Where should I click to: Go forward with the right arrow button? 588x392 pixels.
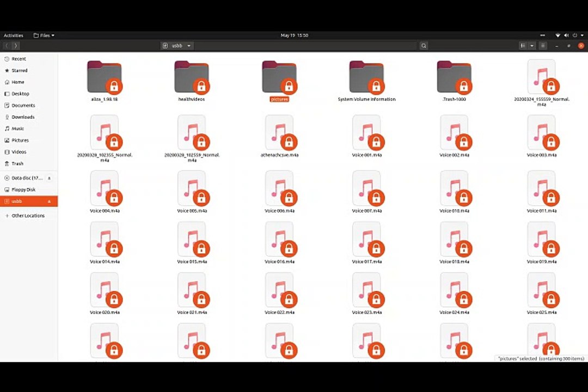coord(15,46)
